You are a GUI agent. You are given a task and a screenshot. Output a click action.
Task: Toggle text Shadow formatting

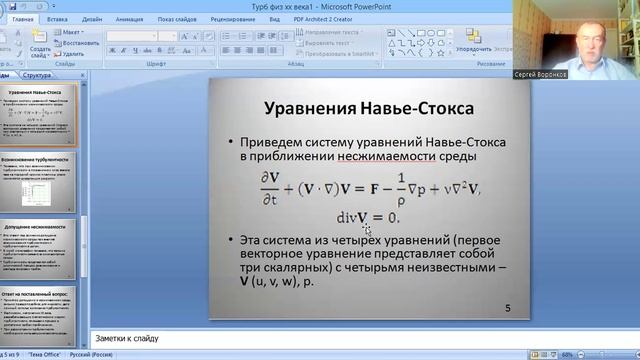pos(160,51)
